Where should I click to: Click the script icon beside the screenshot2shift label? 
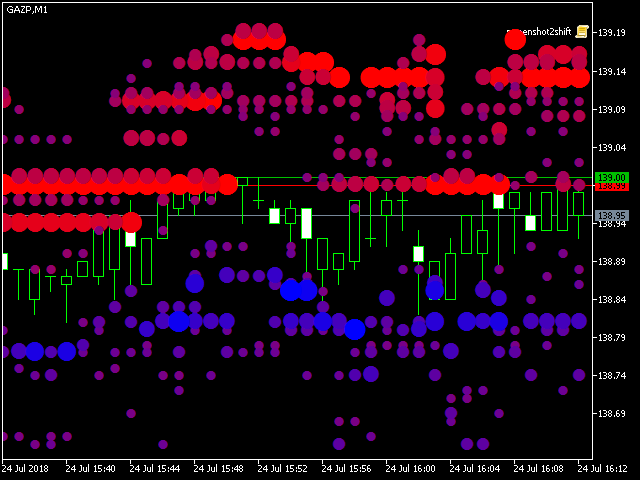582,32
